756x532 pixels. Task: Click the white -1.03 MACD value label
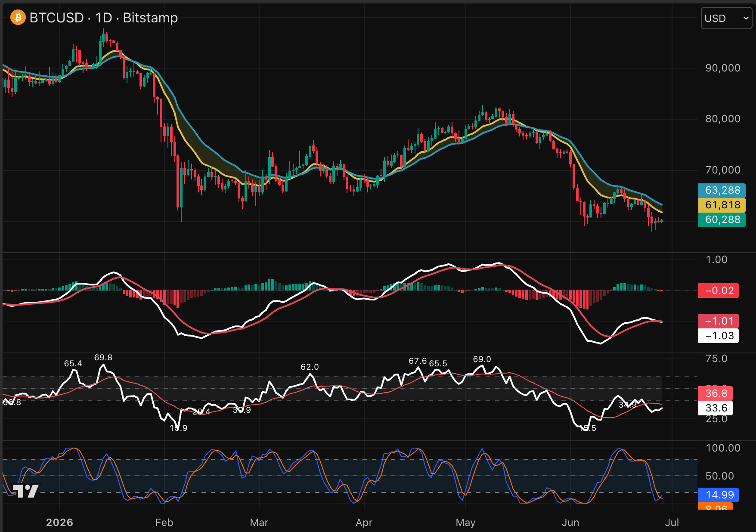[719, 336]
